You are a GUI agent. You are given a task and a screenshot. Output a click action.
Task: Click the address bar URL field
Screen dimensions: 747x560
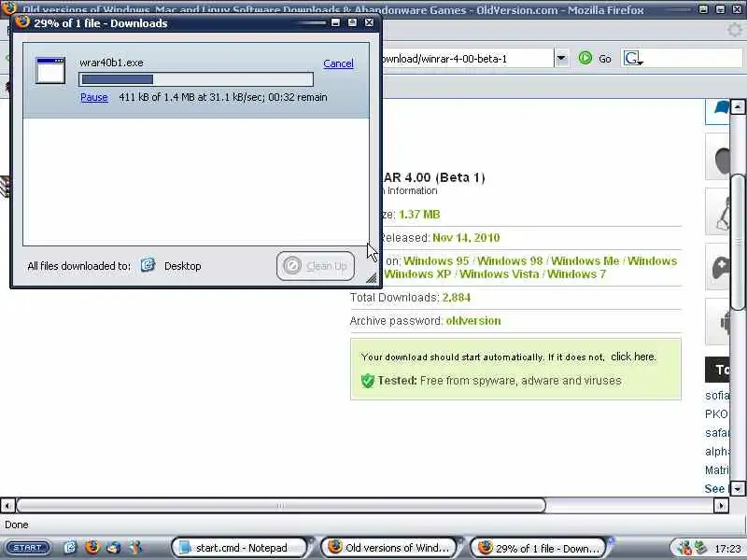pyautogui.click(x=467, y=59)
